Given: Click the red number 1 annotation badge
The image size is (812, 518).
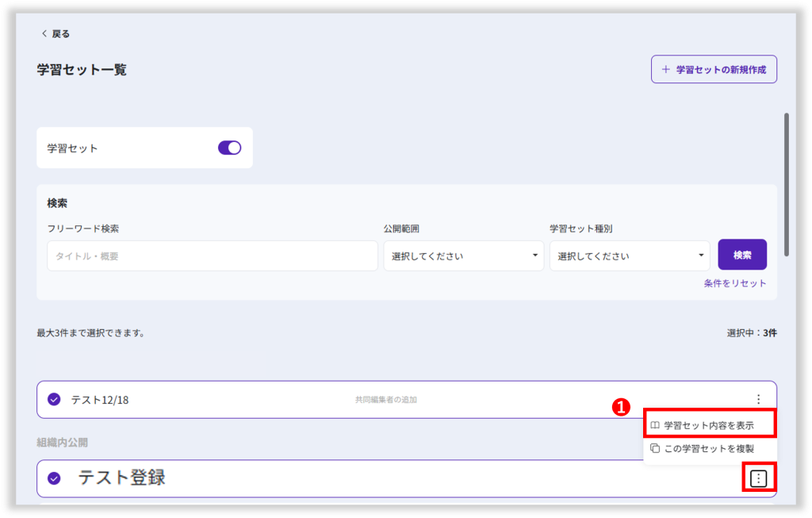Looking at the screenshot, I should coord(622,406).
